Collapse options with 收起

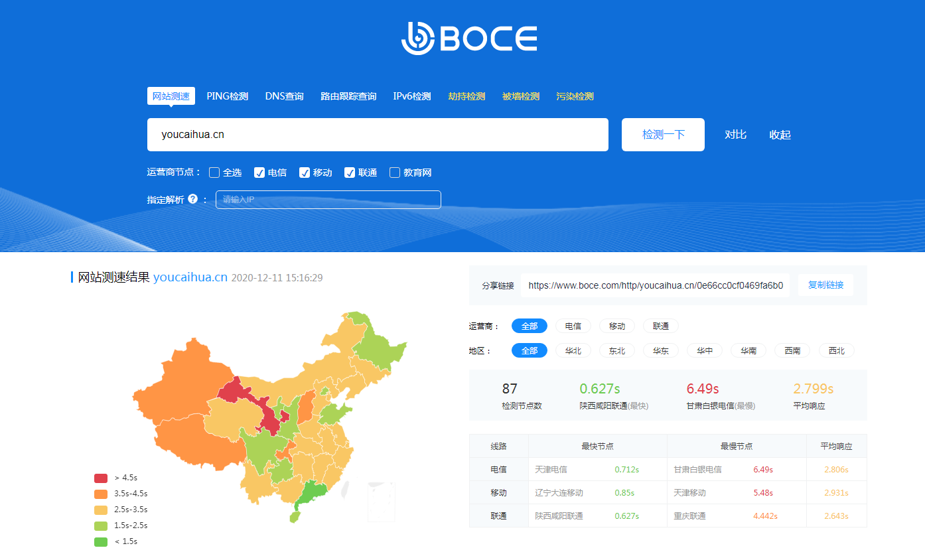(x=780, y=135)
